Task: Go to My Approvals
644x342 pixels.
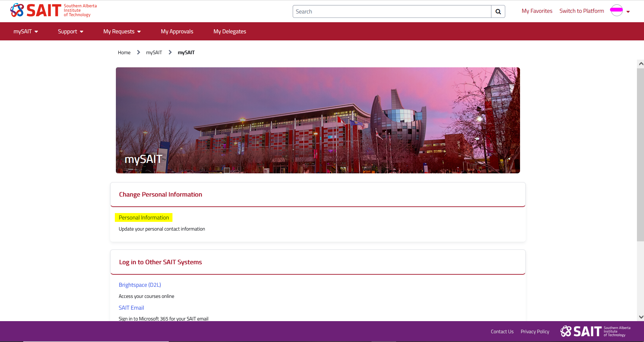Action: pos(177,31)
